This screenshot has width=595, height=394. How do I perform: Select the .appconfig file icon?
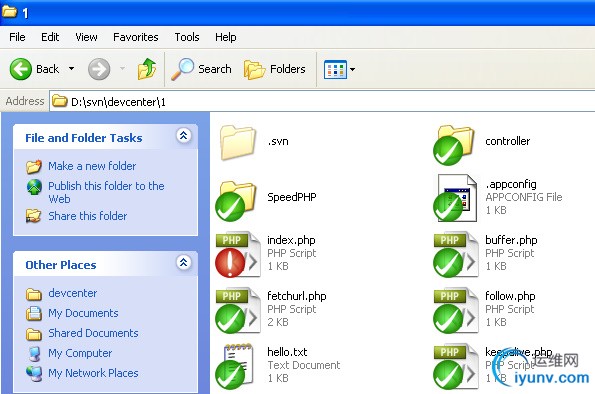click(455, 197)
